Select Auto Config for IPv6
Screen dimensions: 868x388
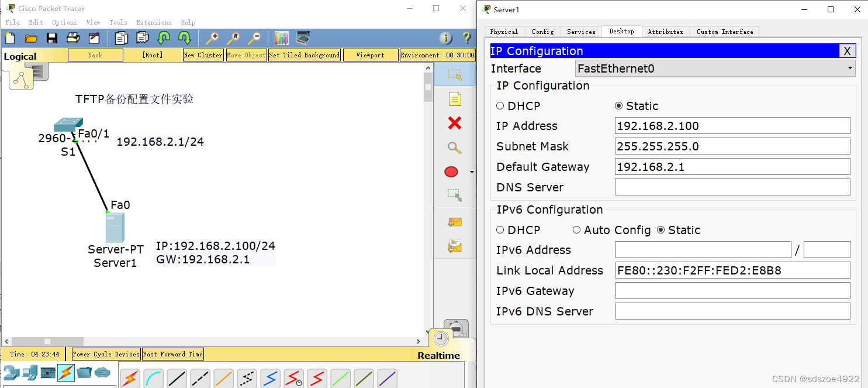pyautogui.click(x=577, y=230)
